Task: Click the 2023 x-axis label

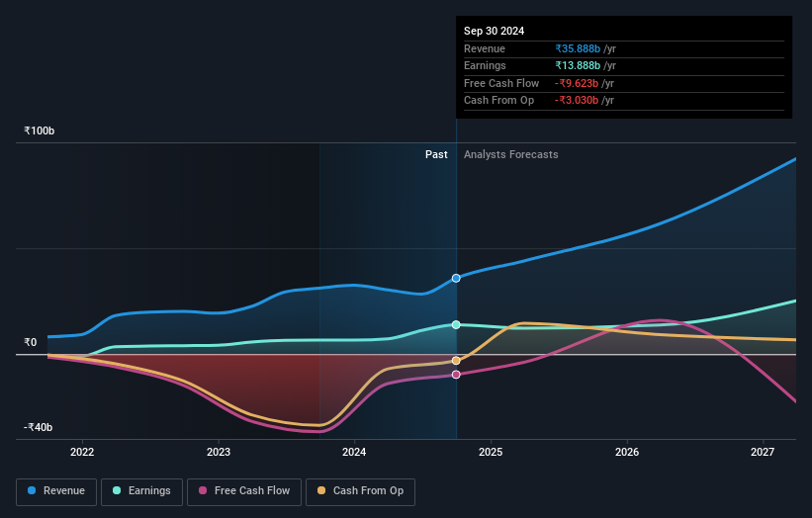Action: (x=219, y=452)
